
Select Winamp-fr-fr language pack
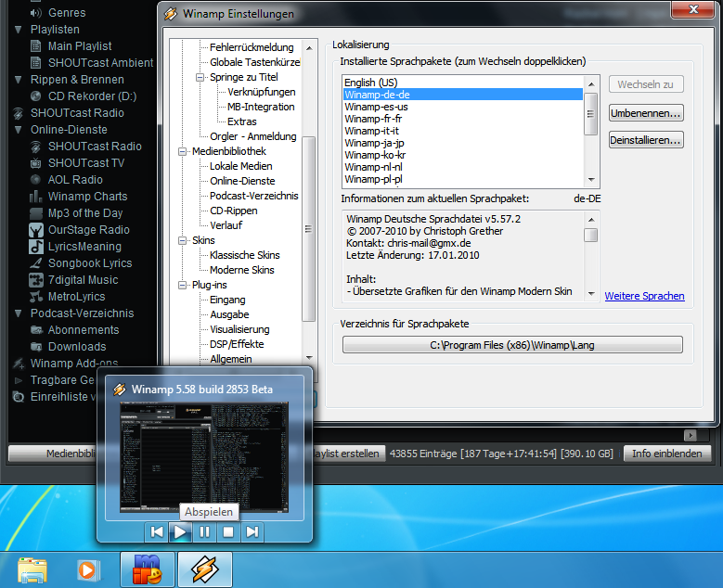(463, 119)
